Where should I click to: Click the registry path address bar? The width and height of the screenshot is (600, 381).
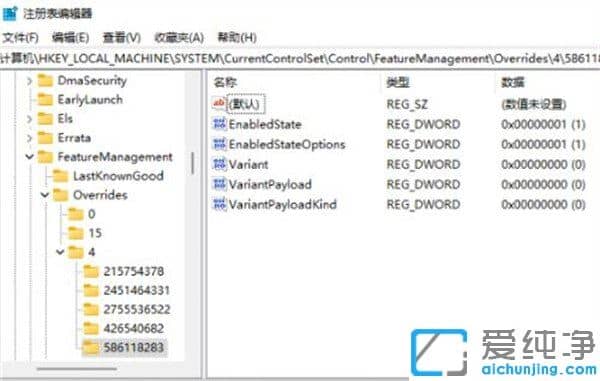[300, 59]
